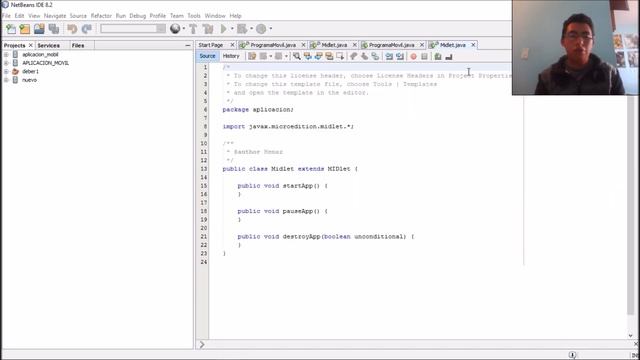This screenshot has width=640, height=360.
Task: Click the Last Edit icon in editor toolbar
Action: tap(252, 56)
